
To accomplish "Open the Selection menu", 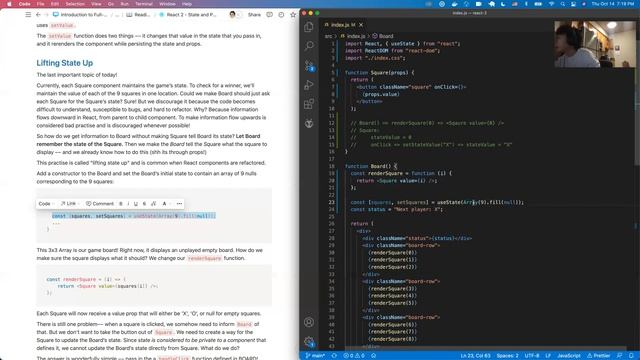I will 75,4.
